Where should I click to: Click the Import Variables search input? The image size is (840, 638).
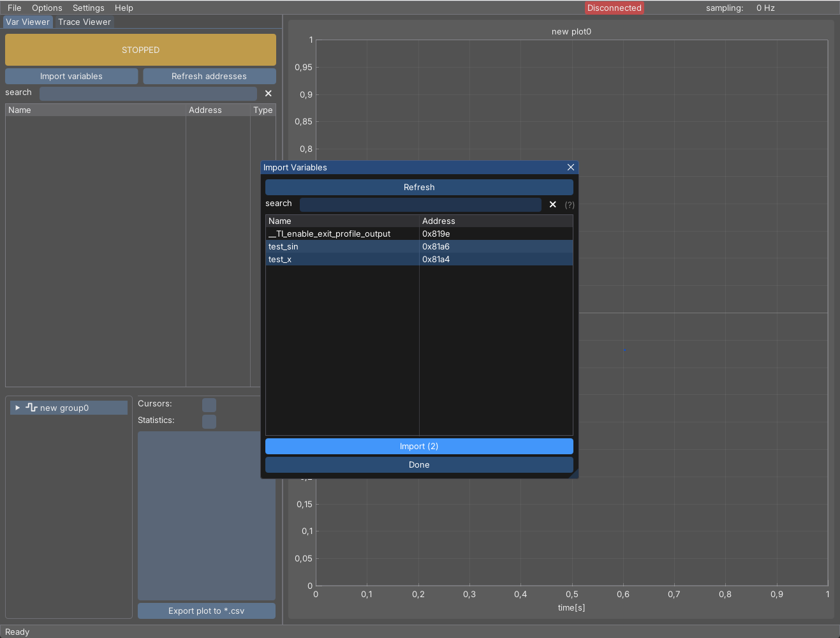420,205
